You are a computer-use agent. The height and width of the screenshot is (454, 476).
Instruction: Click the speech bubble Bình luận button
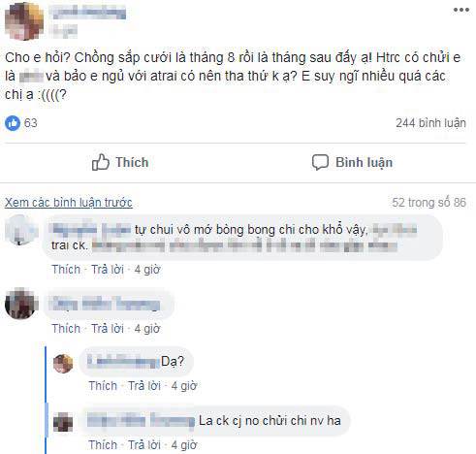coord(352,162)
